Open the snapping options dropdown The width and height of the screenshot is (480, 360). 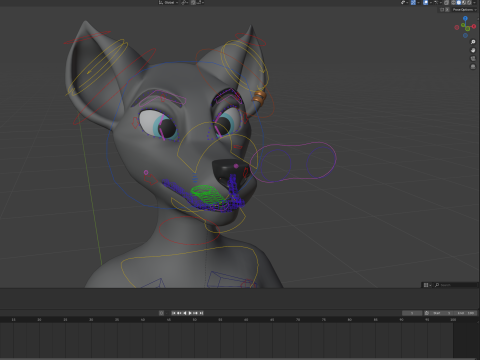pos(200,2)
